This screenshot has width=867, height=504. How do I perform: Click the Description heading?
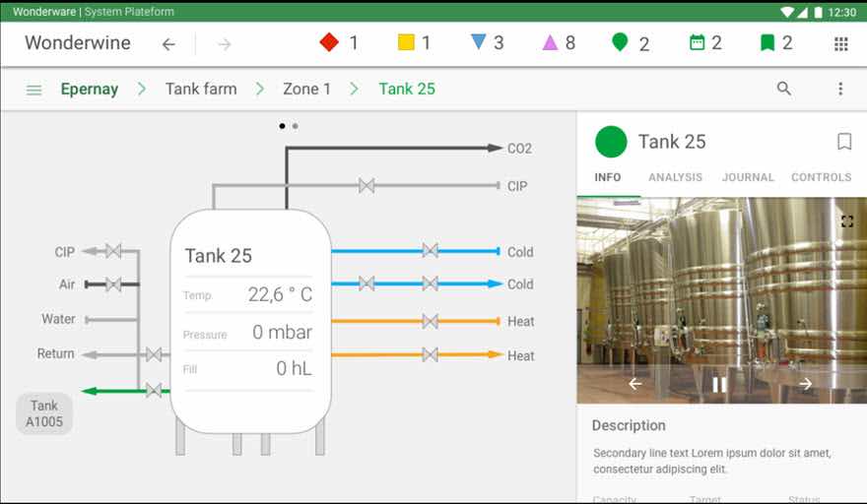[x=629, y=425]
